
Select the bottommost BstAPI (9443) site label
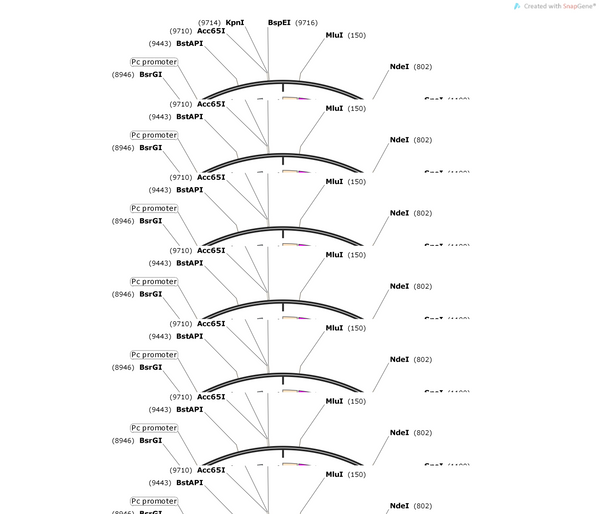coord(176,483)
